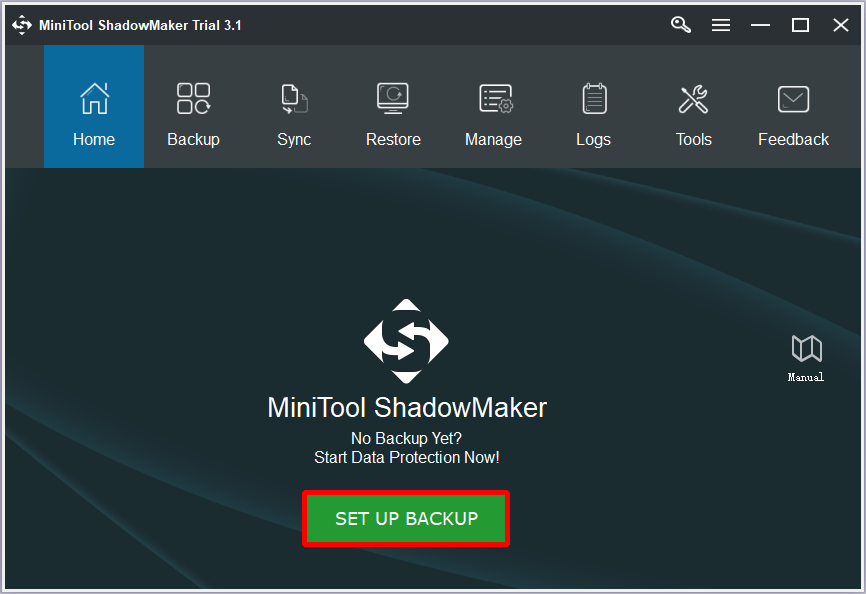Click the 'Start Data Protection Now!' text

click(x=406, y=458)
